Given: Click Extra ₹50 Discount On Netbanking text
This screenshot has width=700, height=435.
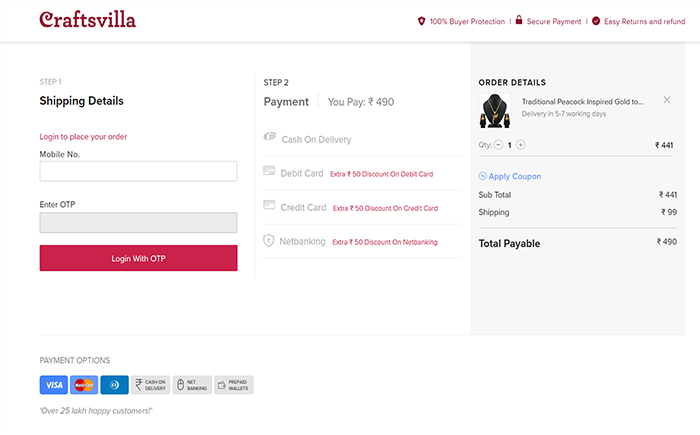Looking at the screenshot, I should [x=385, y=242].
